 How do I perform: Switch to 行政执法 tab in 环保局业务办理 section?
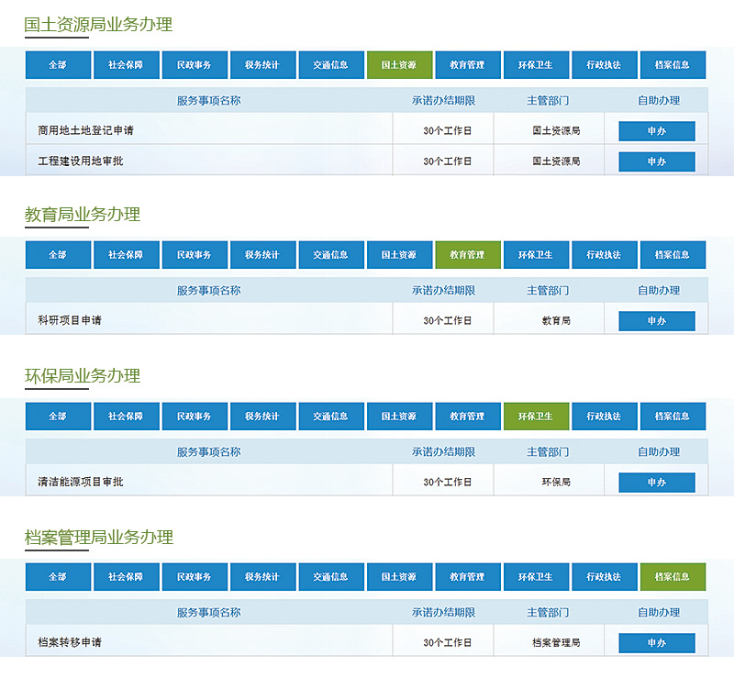(x=605, y=417)
